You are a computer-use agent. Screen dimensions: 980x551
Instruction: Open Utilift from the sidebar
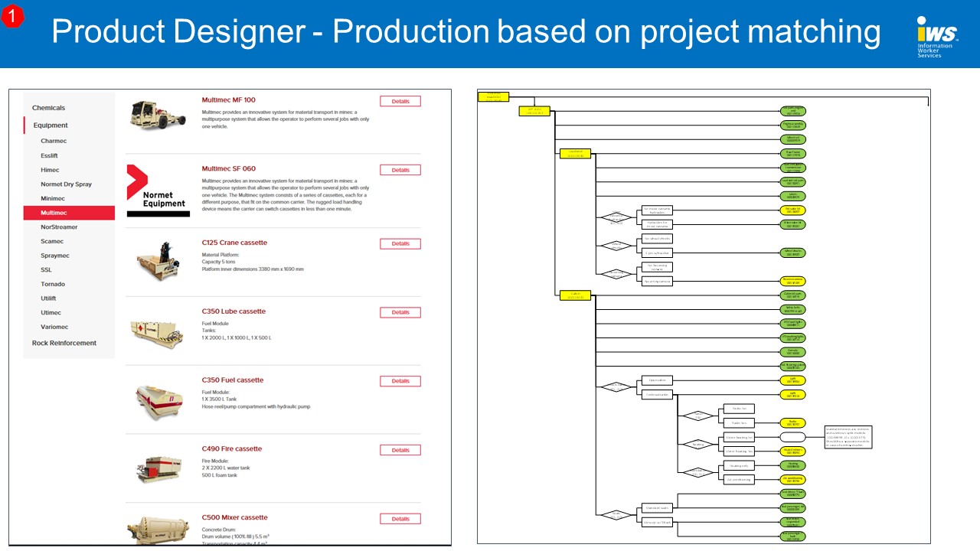pyautogui.click(x=48, y=298)
